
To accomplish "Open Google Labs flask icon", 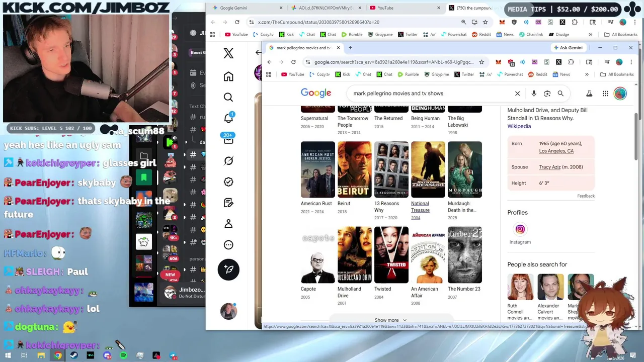I will coord(589,94).
